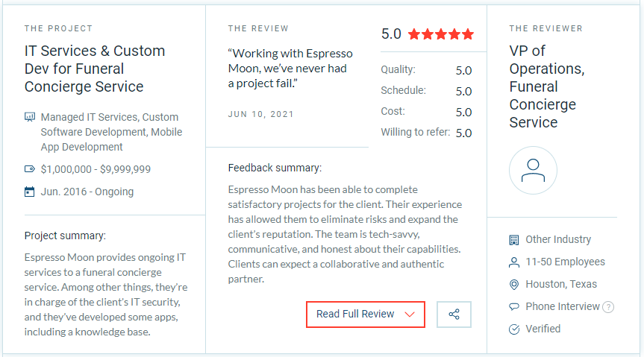This screenshot has height=357, width=644.
Task: Click the location pin beside Houston, Texas
Action: coord(514,285)
